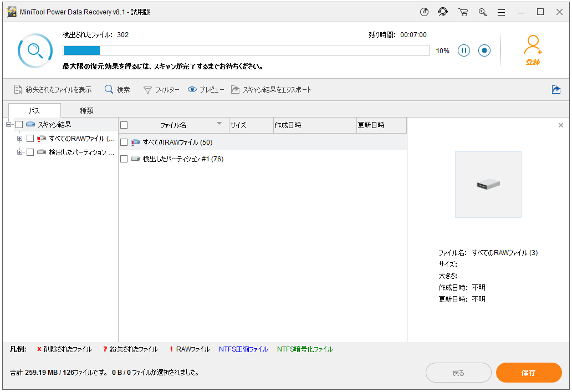Select 検出したパーティション in the tree
This screenshot has height=392, width=572.
point(81,152)
